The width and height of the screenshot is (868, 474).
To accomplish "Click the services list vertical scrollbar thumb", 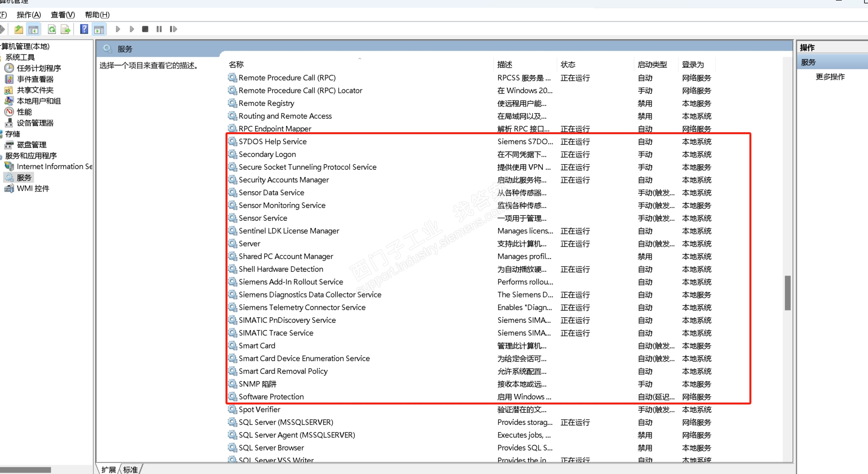I will tap(788, 293).
